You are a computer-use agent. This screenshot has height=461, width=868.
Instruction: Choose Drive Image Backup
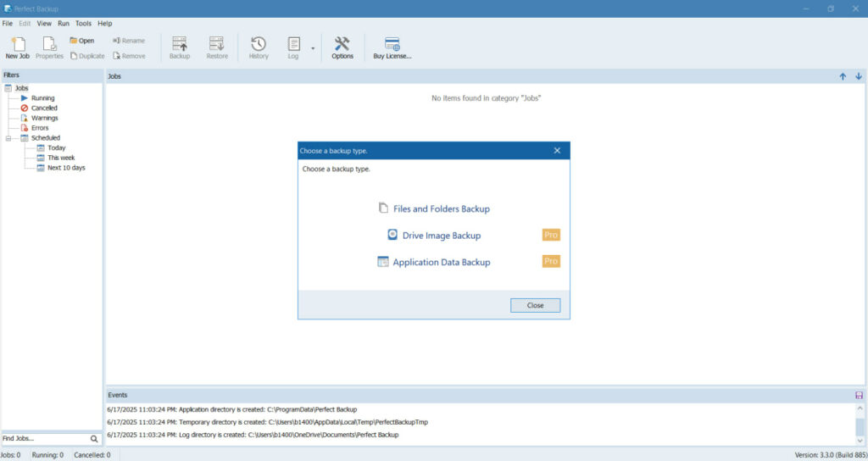[435, 236]
